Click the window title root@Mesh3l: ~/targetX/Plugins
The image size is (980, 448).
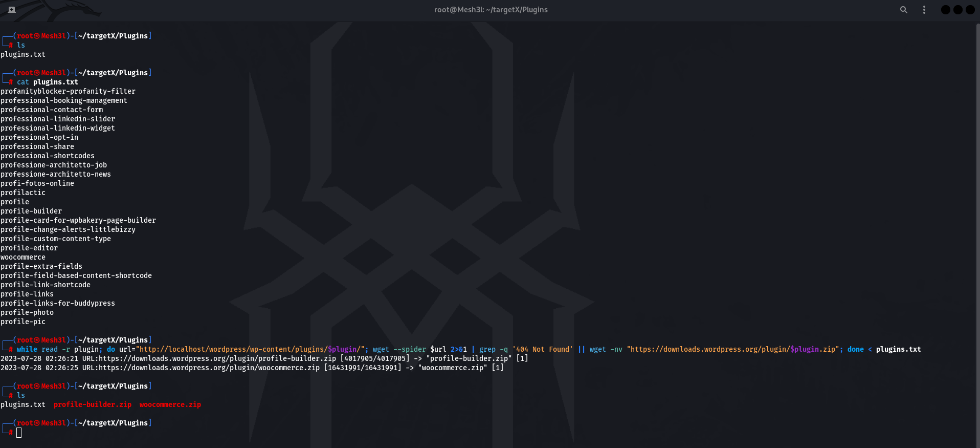491,10
